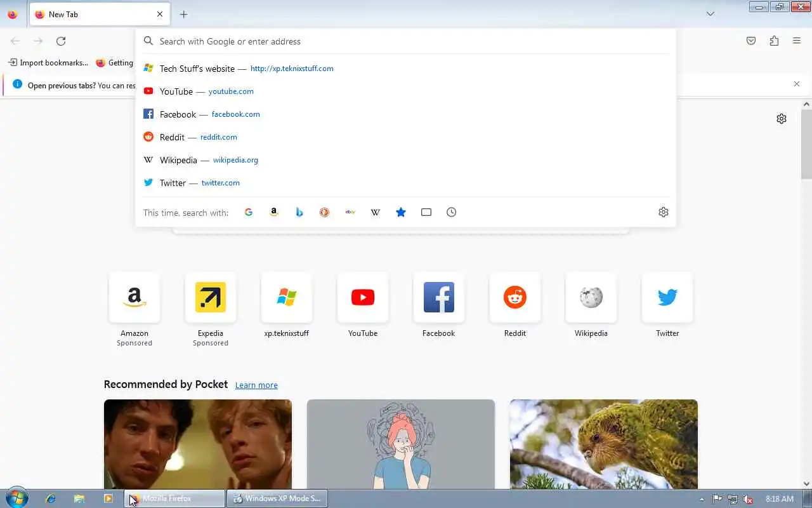Click the forward navigation arrow
Viewport: 812px width, 508px height.
click(x=38, y=41)
